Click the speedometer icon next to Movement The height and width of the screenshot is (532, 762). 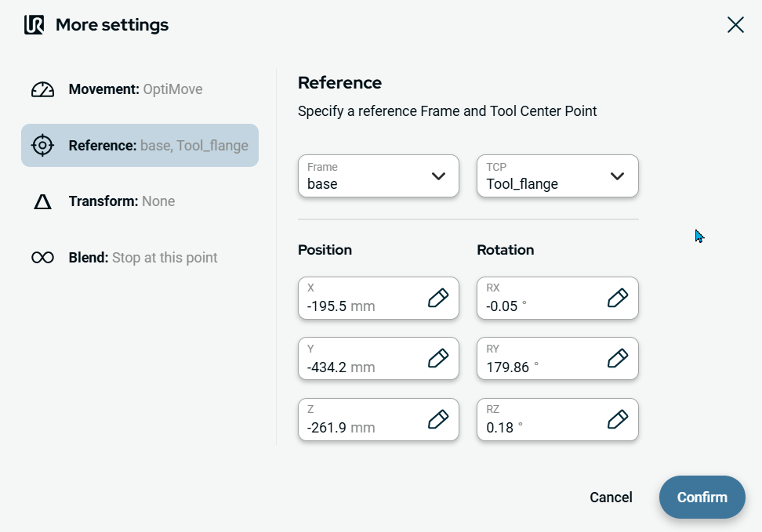42,89
